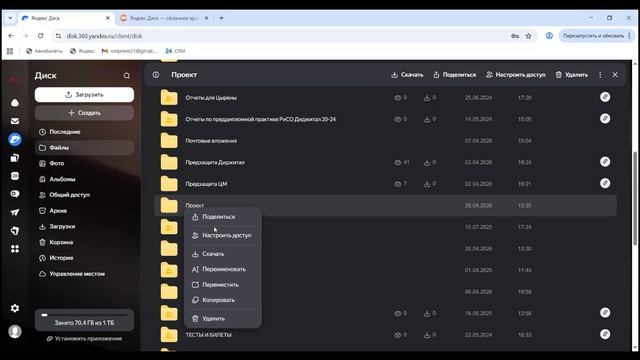Image resolution: width=640 pixels, height=360 pixels.
Task: Open the Calendar service icon in sidebar
Action: tap(15, 176)
